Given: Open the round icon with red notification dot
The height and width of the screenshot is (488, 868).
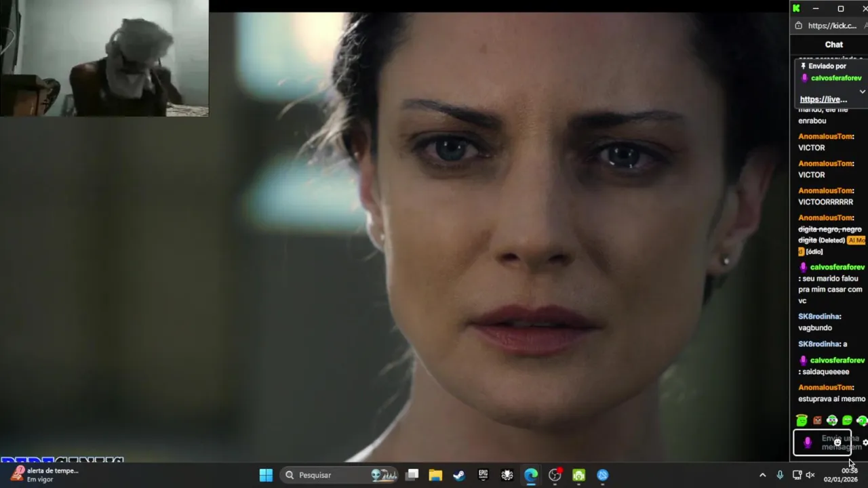Looking at the screenshot, I should click(x=555, y=475).
